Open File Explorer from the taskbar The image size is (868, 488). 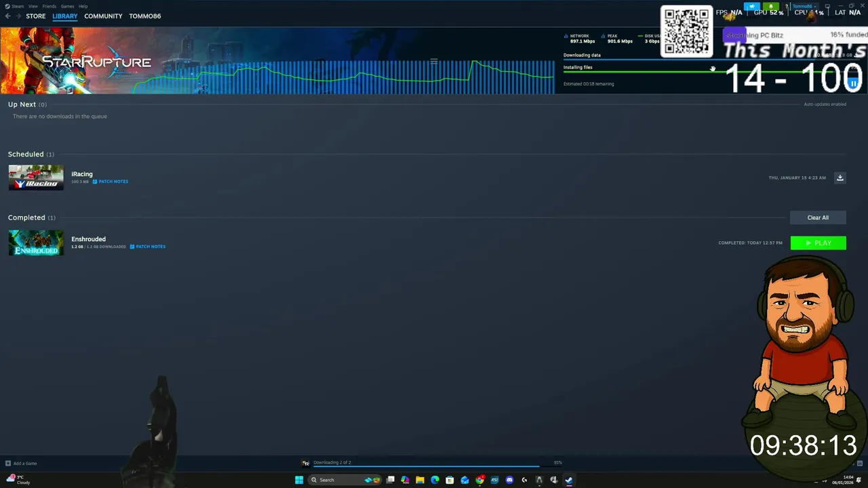[x=420, y=480]
